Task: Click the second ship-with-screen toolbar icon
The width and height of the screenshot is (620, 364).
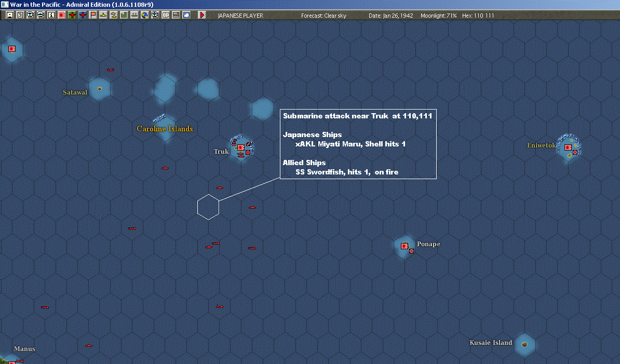Action: click(41, 15)
